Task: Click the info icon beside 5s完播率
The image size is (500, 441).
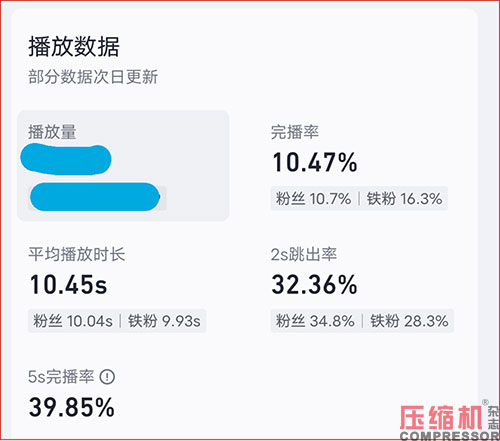Action: tap(107, 377)
